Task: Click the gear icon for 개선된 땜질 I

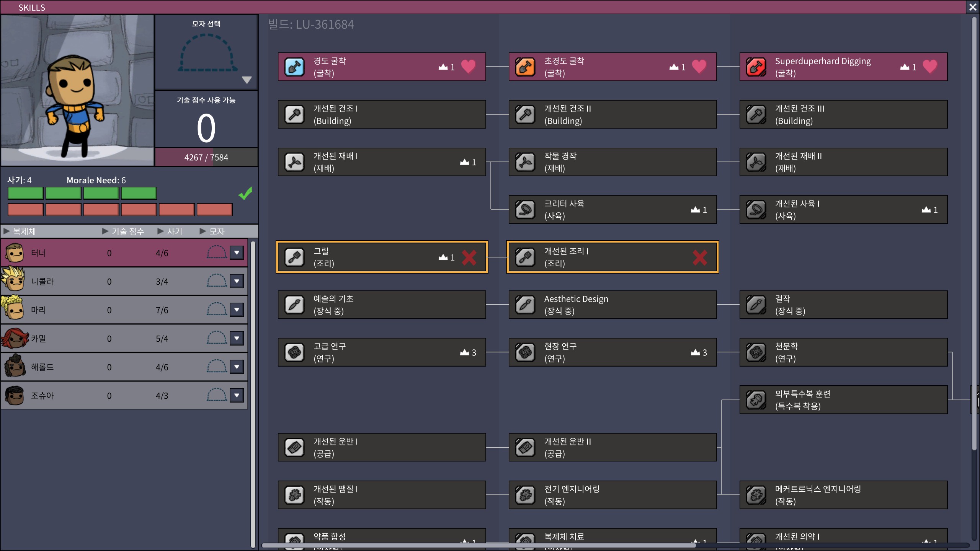Action: click(294, 495)
